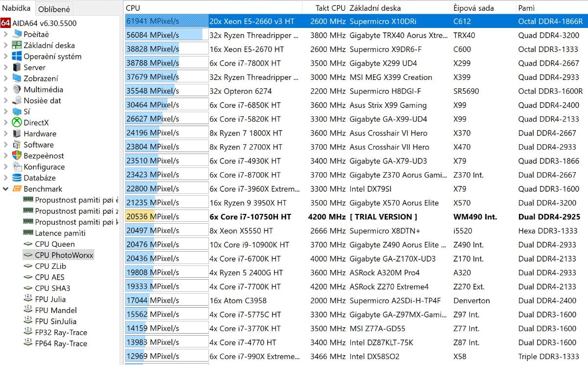
Task: Select the Server tower icon
Action: point(17,67)
